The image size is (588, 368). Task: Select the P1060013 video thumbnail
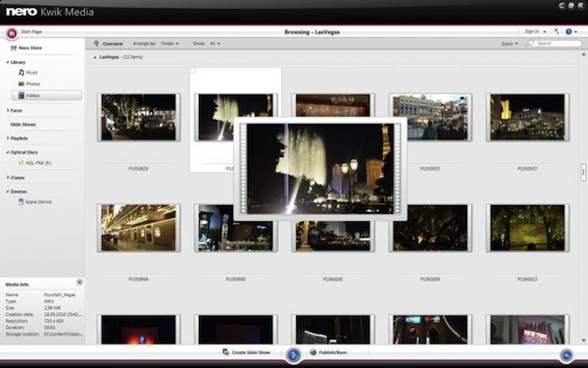(527, 228)
